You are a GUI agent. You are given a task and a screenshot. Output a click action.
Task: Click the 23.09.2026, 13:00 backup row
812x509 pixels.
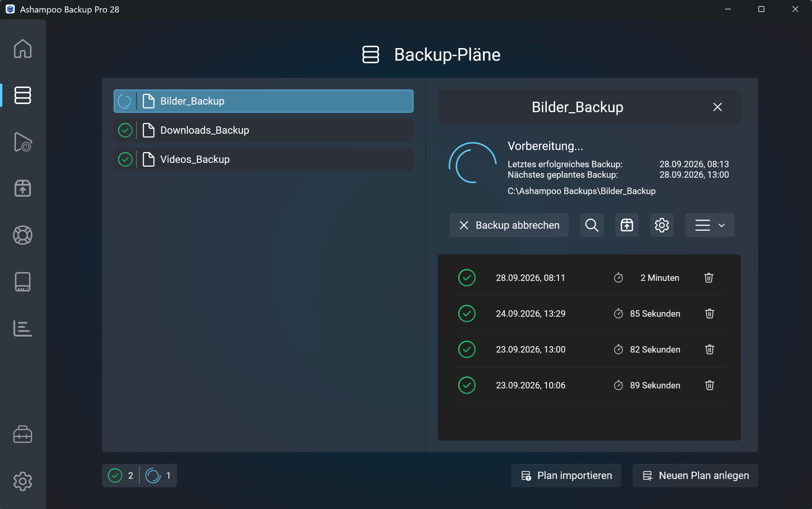(589, 349)
